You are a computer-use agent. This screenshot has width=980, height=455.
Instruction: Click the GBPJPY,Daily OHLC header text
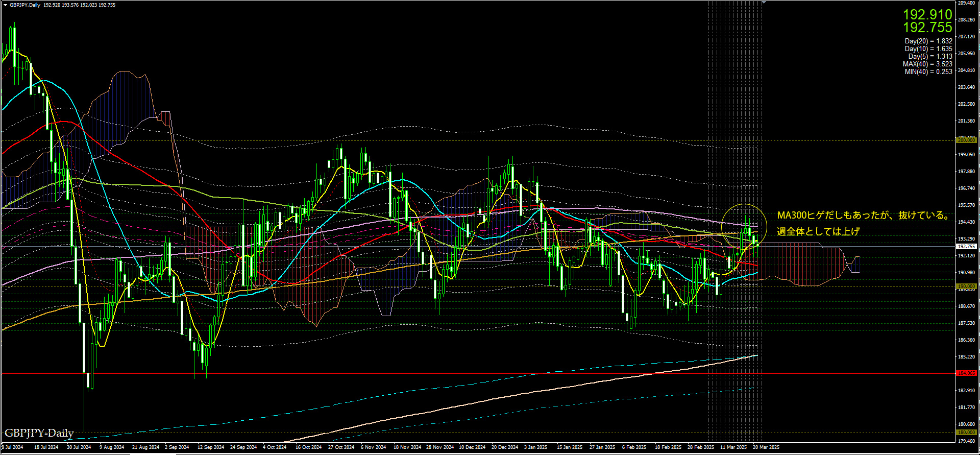(x=62, y=5)
